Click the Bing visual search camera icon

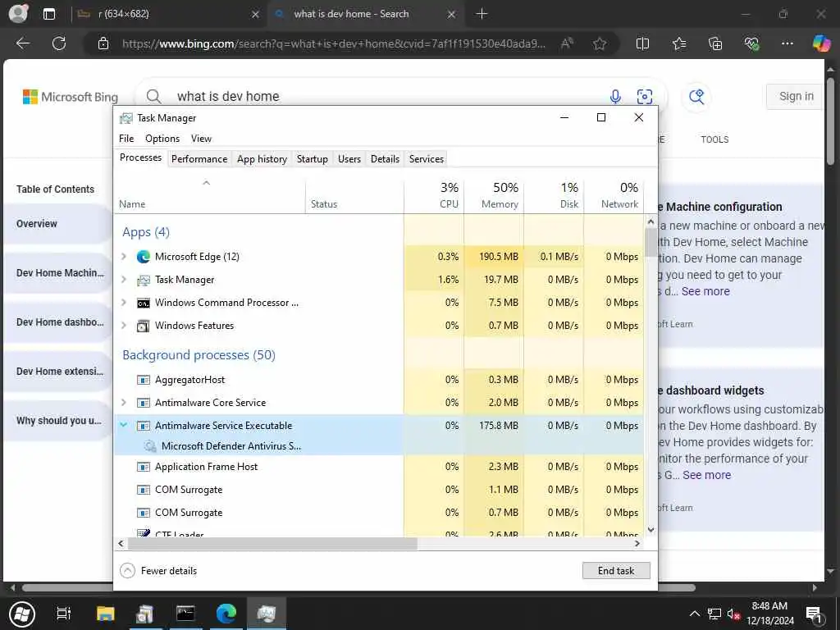645,97
